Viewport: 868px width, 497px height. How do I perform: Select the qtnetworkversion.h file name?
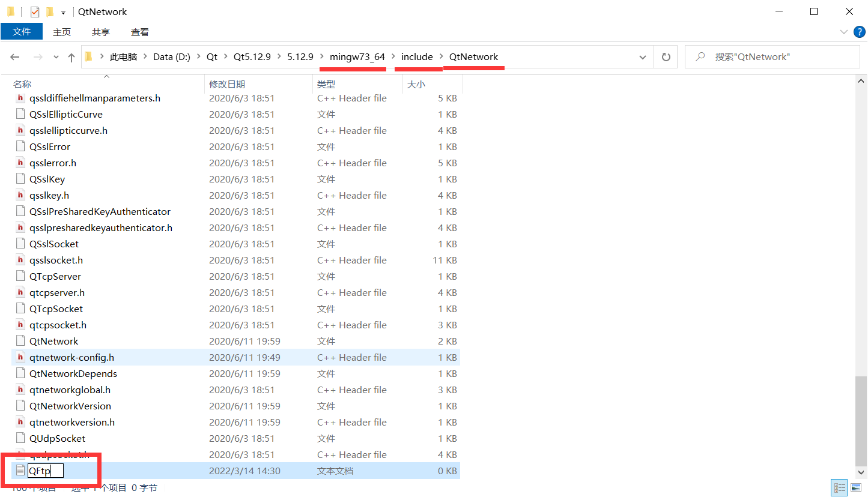72,422
